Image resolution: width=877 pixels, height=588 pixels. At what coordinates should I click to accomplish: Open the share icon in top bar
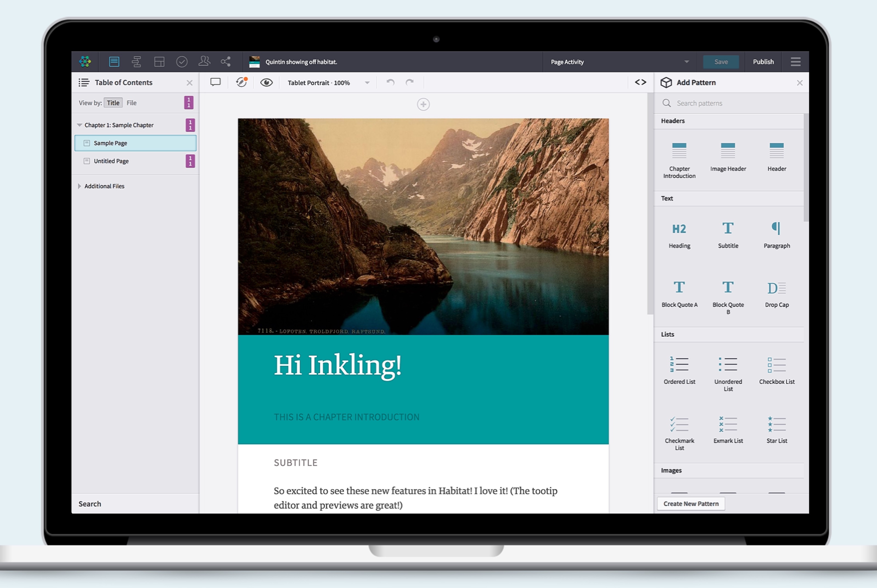point(226,61)
